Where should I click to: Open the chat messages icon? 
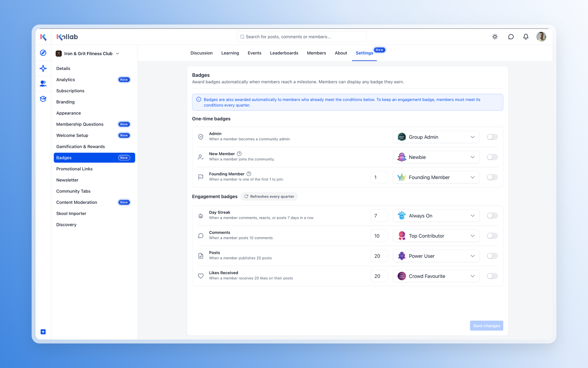511,37
